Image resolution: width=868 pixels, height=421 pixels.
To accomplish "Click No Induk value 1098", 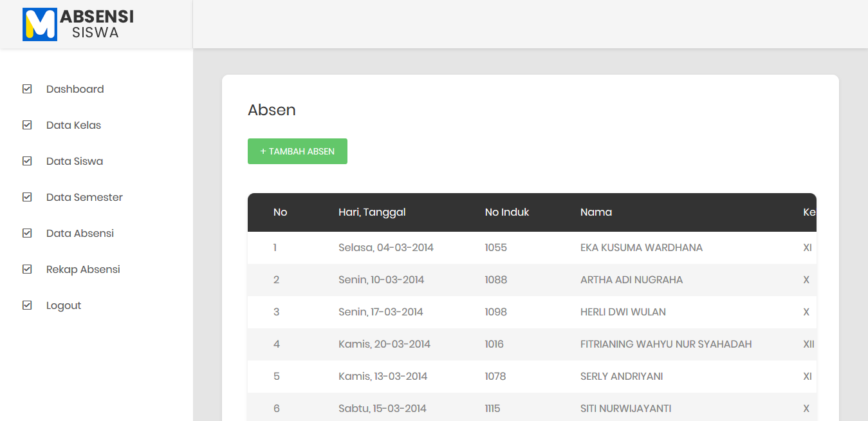I will pos(496,312).
